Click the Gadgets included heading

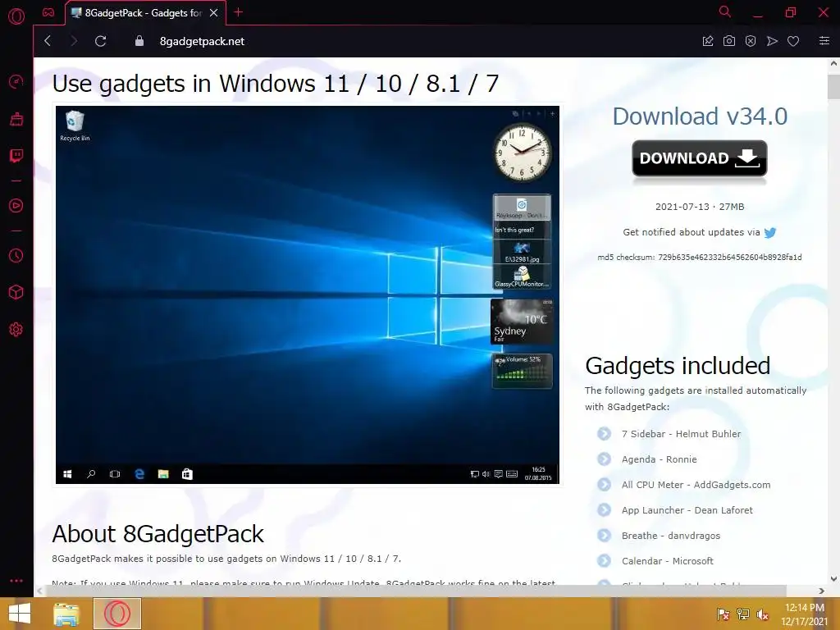678,366
